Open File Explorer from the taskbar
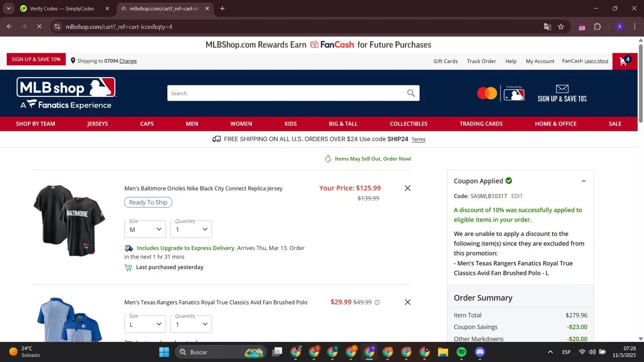Viewport: 644px width, 362px height. coord(443,352)
